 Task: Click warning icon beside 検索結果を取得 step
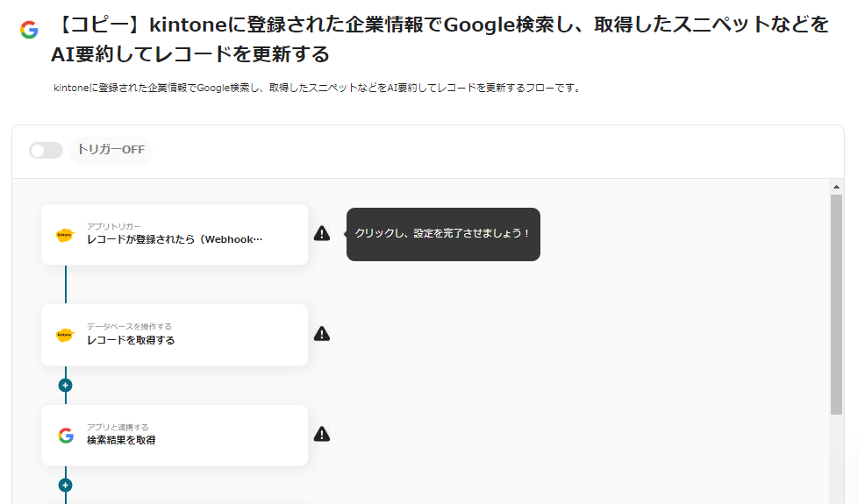[322, 434]
